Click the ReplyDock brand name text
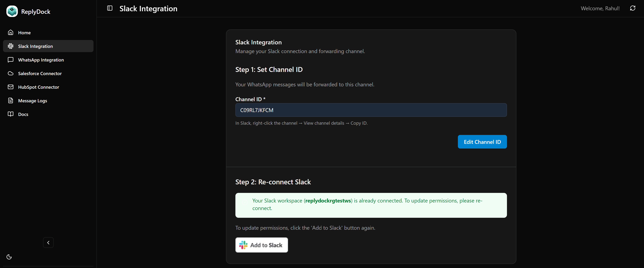 pyautogui.click(x=36, y=12)
